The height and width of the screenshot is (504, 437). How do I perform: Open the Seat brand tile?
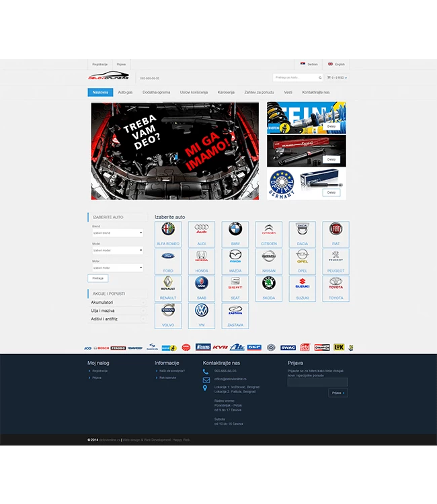[235, 288]
